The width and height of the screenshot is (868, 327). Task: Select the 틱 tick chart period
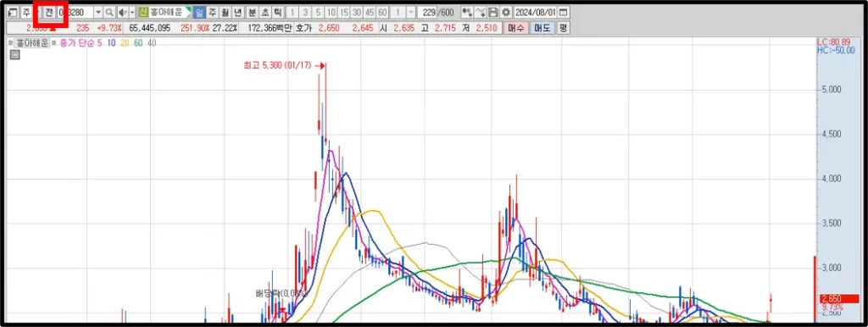(277, 12)
